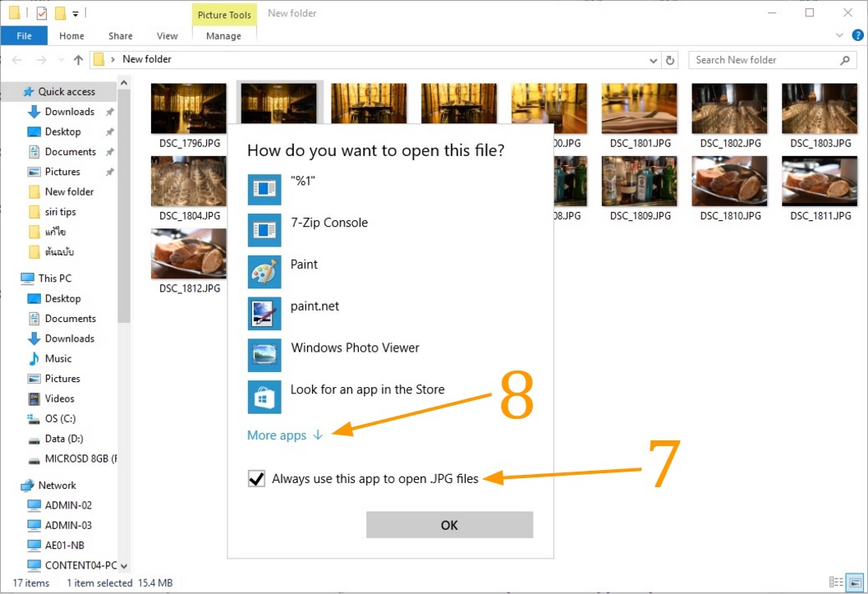The width and height of the screenshot is (868, 594).
Task: Click the help question mark icon
Action: click(857, 35)
